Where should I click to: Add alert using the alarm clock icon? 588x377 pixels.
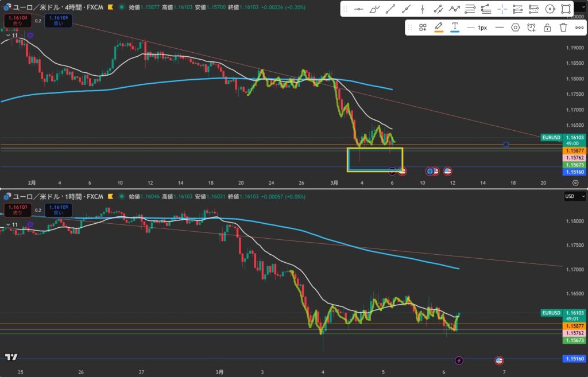point(531,28)
